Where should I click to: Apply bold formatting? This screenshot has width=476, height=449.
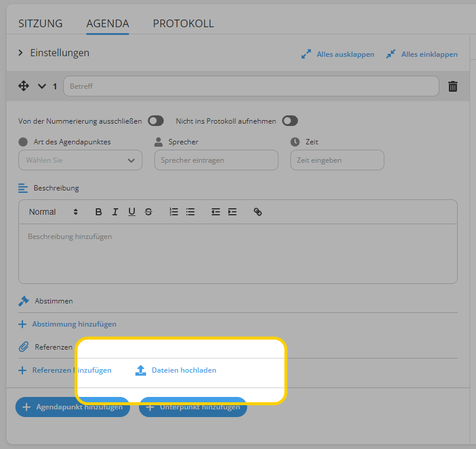(x=98, y=212)
